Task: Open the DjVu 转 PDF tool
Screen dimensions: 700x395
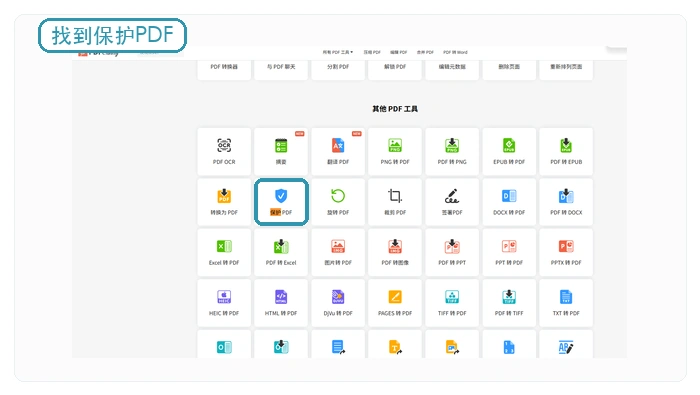Action: pyautogui.click(x=338, y=303)
